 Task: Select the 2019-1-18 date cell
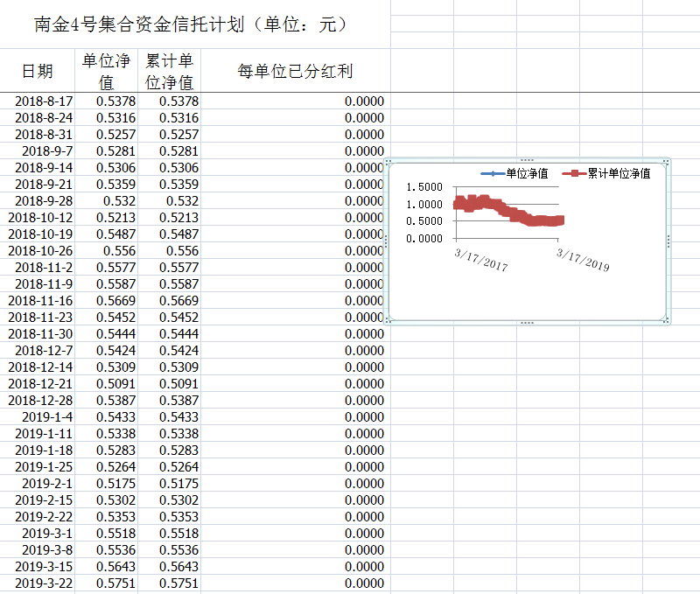tap(38, 451)
